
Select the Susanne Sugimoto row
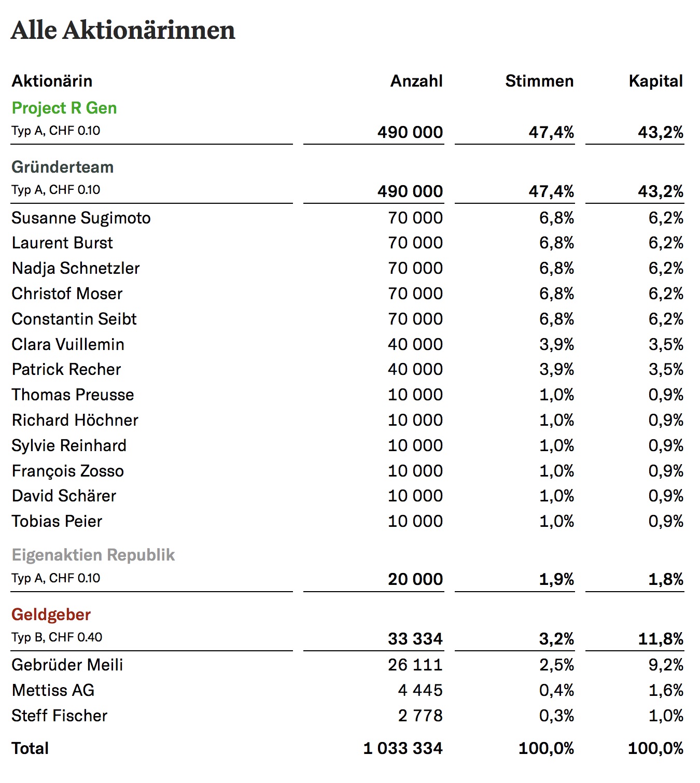347,218
